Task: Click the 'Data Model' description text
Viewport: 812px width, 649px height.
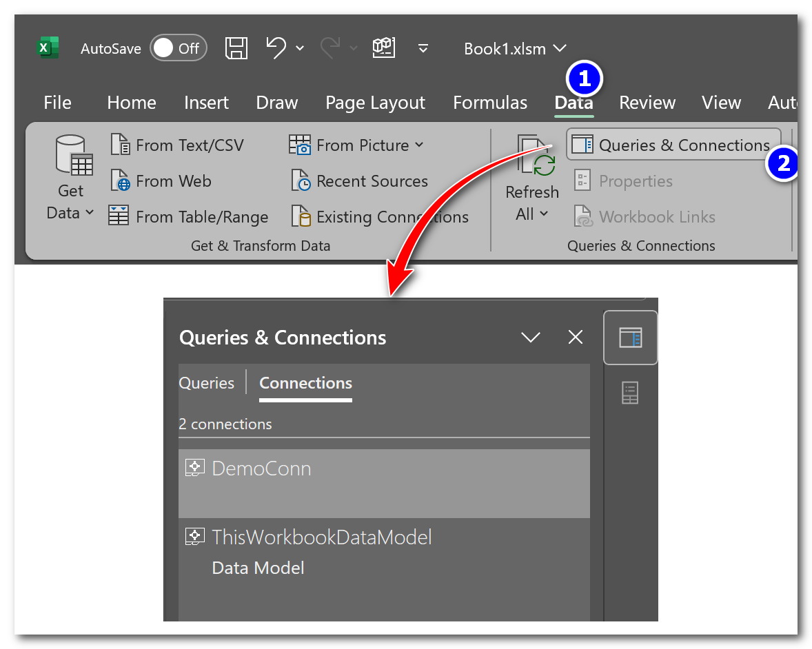Action: 258,568
